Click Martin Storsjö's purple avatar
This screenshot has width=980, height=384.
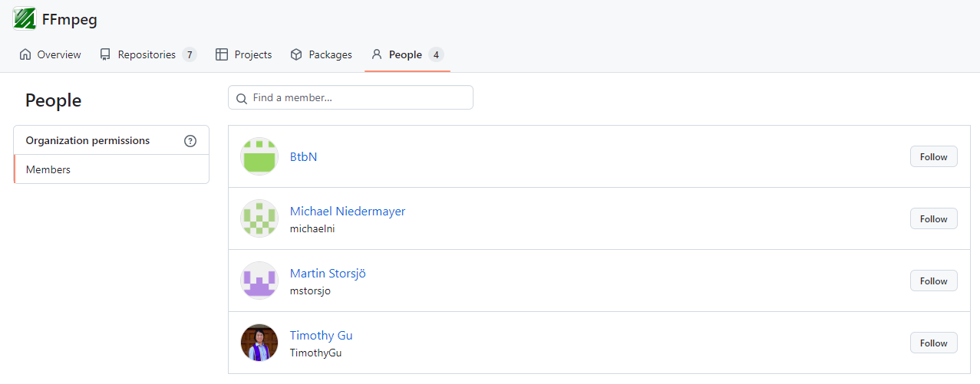(x=259, y=281)
